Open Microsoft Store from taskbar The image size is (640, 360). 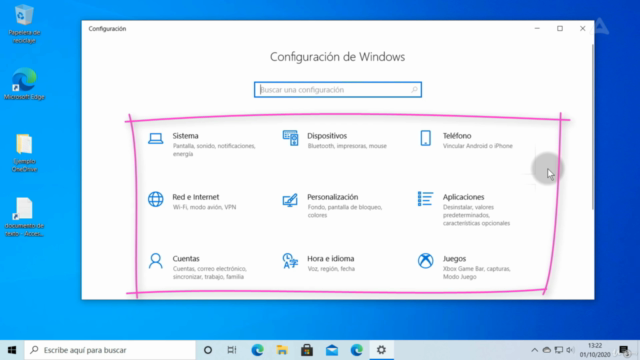tap(307, 350)
